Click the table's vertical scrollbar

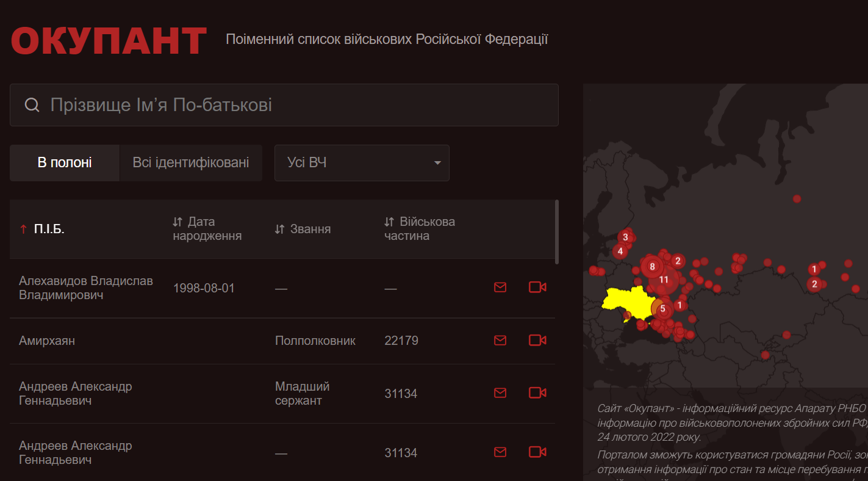point(556,232)
